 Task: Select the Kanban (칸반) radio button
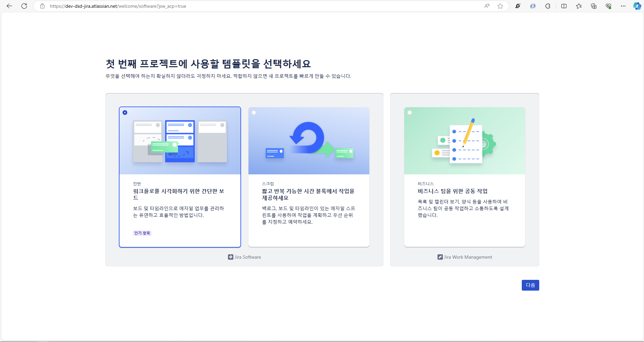click(125, 113)
